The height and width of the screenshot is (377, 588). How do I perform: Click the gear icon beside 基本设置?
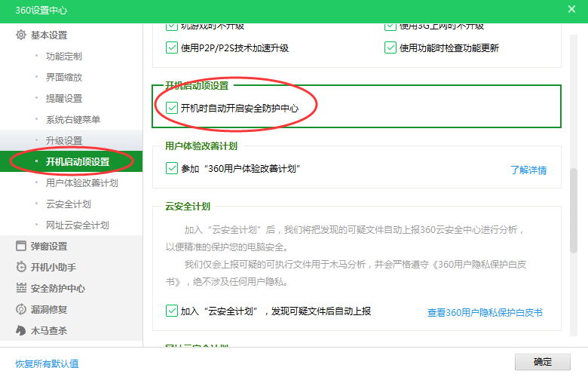click(x=21, y=35)
